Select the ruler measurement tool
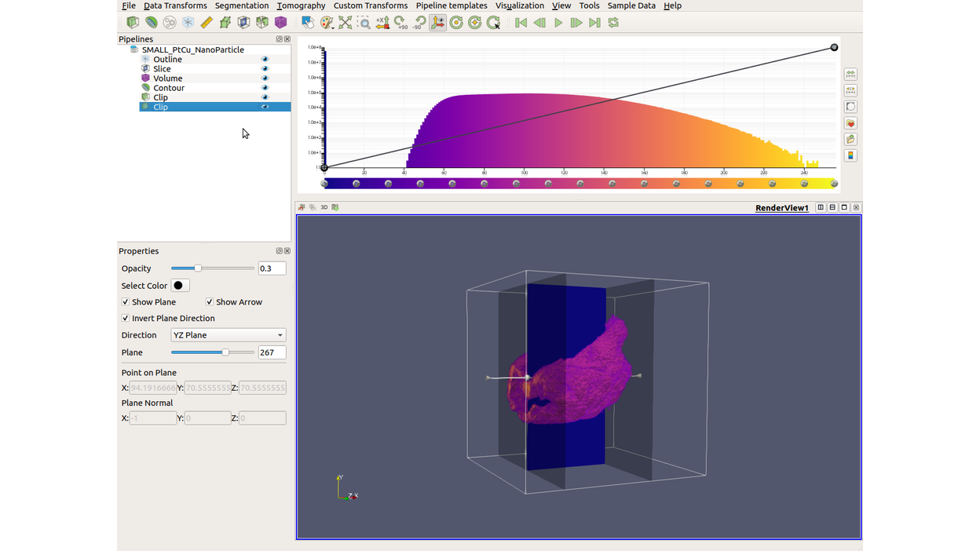The width and height of the screenshot is (980, 551). point(206,23)
